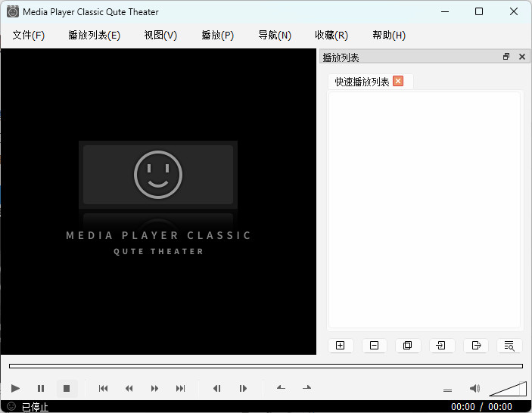The image size is (532, 413).
Task: Fast forward with the double-right arrow
Action: (154, 388)
